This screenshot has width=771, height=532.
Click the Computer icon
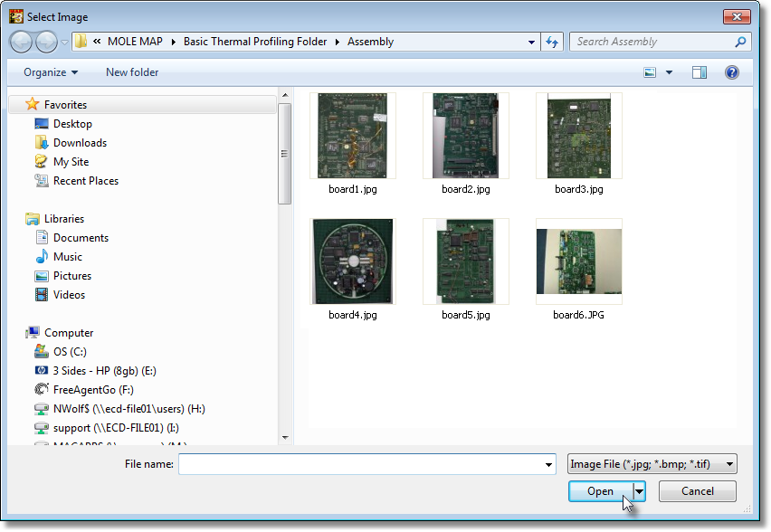[33, 332]
